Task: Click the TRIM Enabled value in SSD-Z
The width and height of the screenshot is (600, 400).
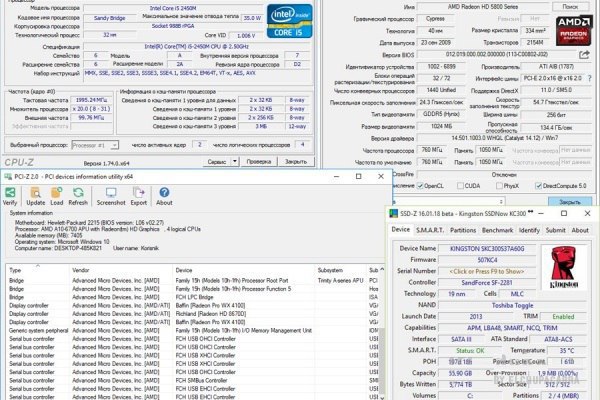Action: point(563,317)
